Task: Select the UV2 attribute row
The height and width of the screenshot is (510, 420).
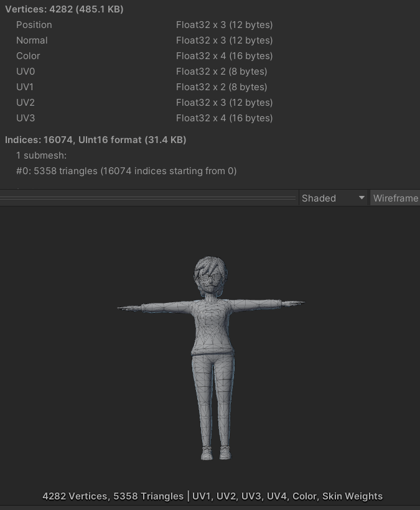Action: [x=26, y=103]
